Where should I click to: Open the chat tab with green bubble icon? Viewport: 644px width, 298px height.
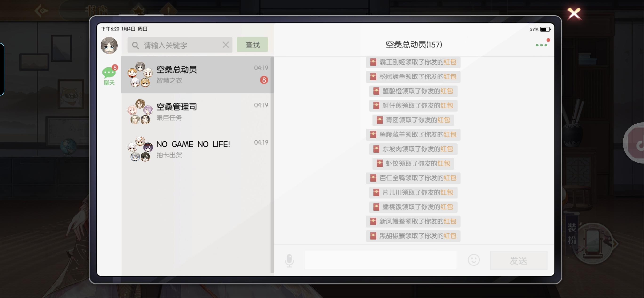109,75
